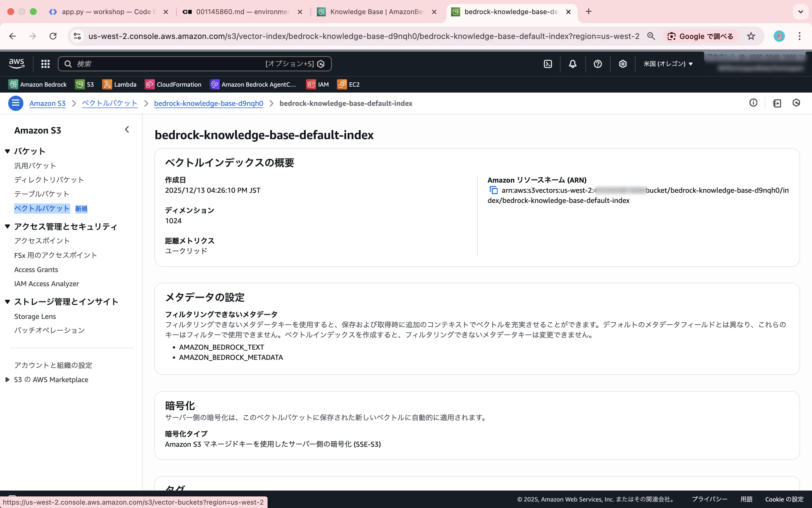Open the page info panel icon
Screen dimensions: 812x508
point(753,103)
